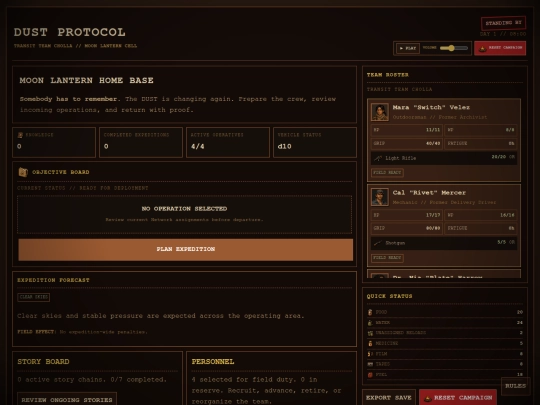Click the Quick Status heading
540x405 pixels.
[390, 296]
